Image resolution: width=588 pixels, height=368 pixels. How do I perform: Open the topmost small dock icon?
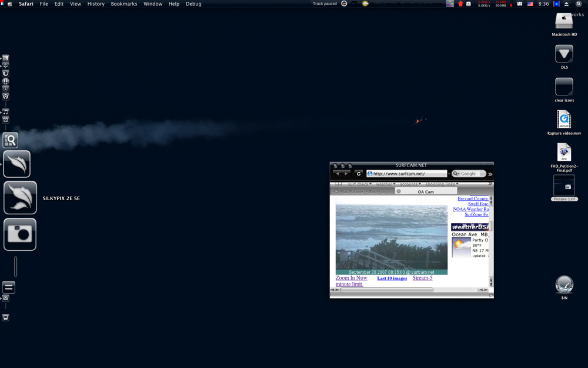(6, 58)
